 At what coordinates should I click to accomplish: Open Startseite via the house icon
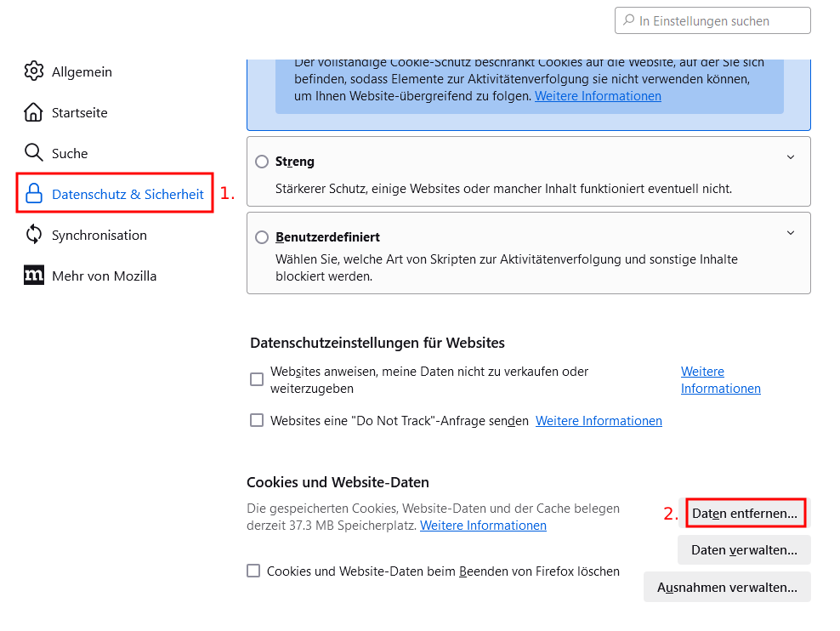(33, 112)
